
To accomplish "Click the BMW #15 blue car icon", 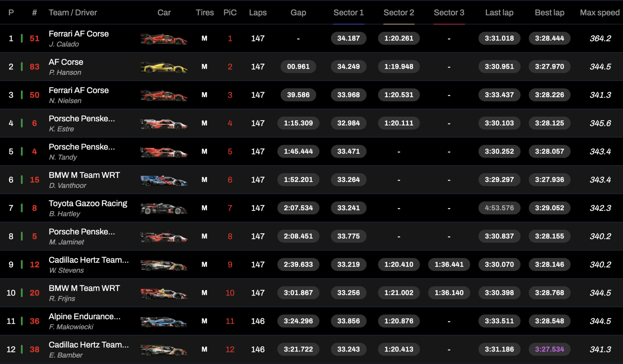I will tap(164, 180).
